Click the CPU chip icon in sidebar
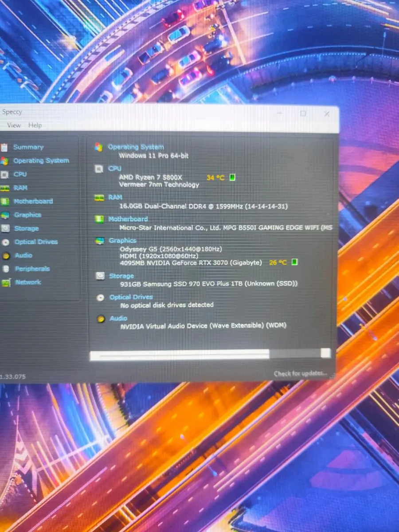 (x=4, y=175)
